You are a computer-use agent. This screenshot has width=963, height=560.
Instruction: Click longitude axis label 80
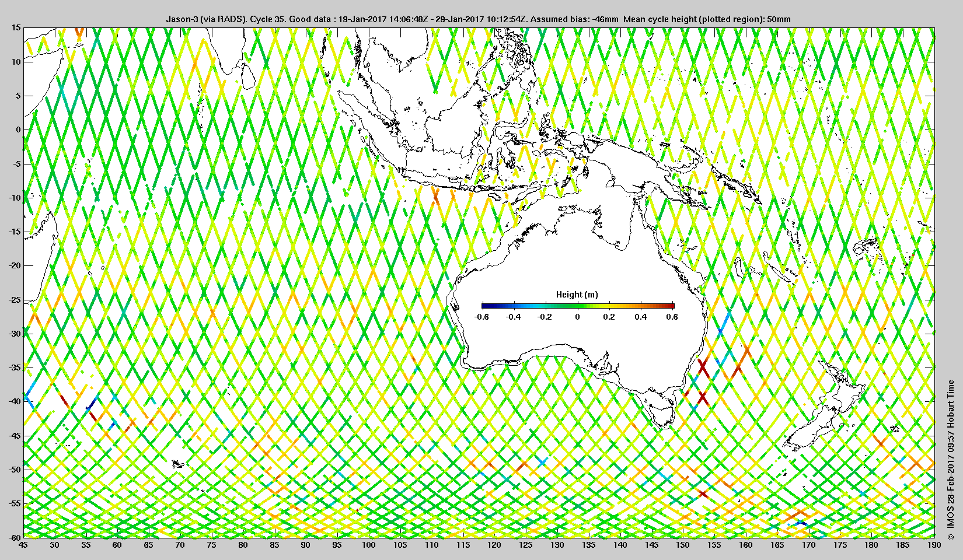(x=243, y=545)
